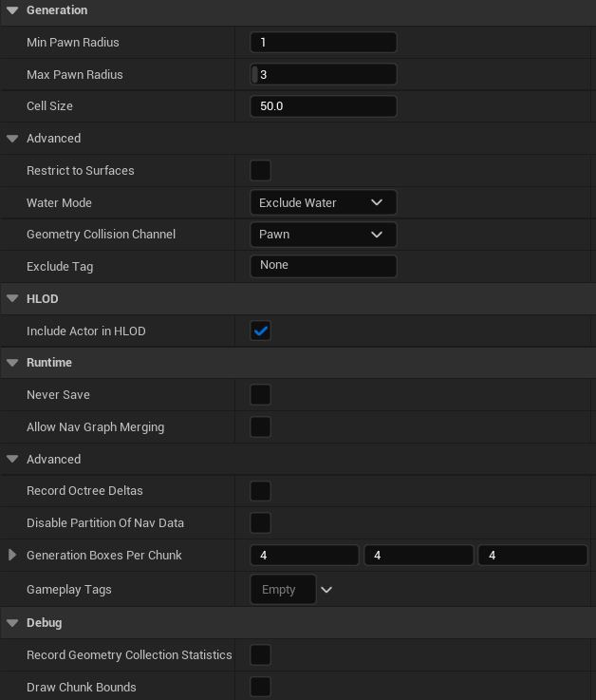Check Disable Partition Of Nav Data
Screen dimensions: 596x700
[260, 523]
